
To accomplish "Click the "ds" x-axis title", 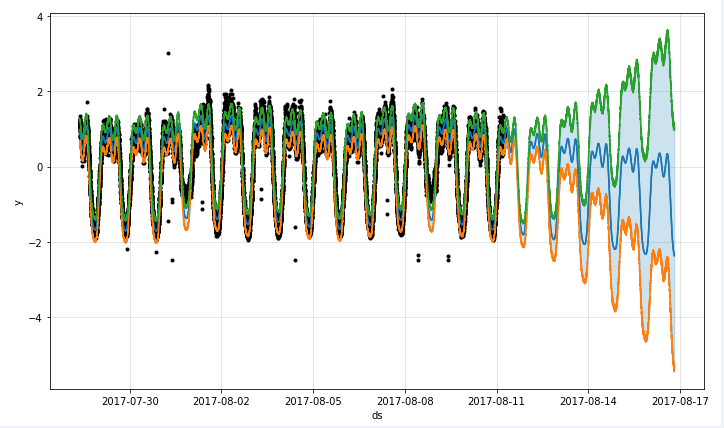I will (x=377, y=415).
